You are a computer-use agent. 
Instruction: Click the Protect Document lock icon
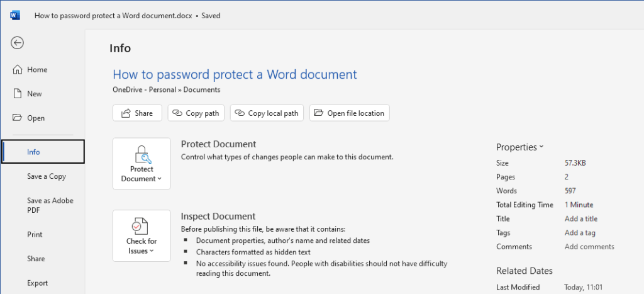(x=143, y=155)
